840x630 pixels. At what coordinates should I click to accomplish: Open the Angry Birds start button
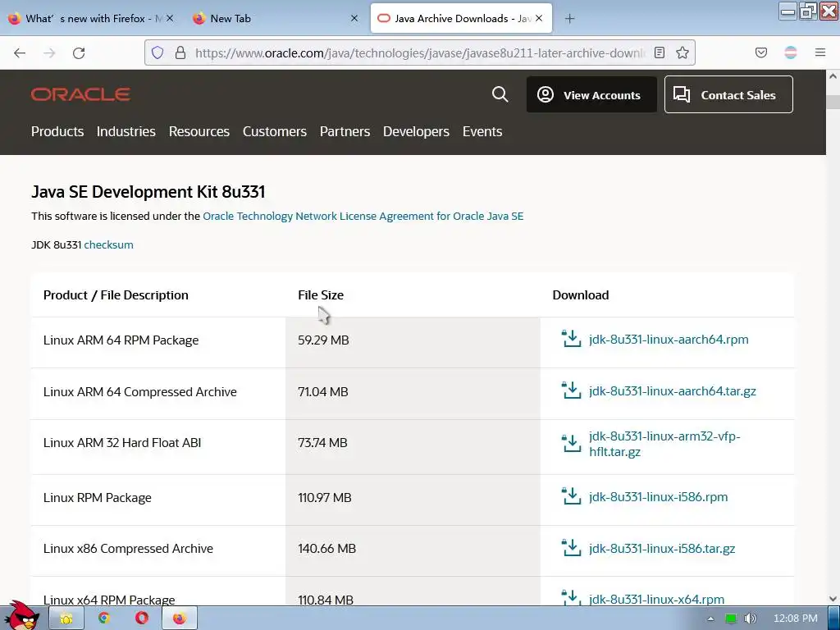click(x=22, y=616)
